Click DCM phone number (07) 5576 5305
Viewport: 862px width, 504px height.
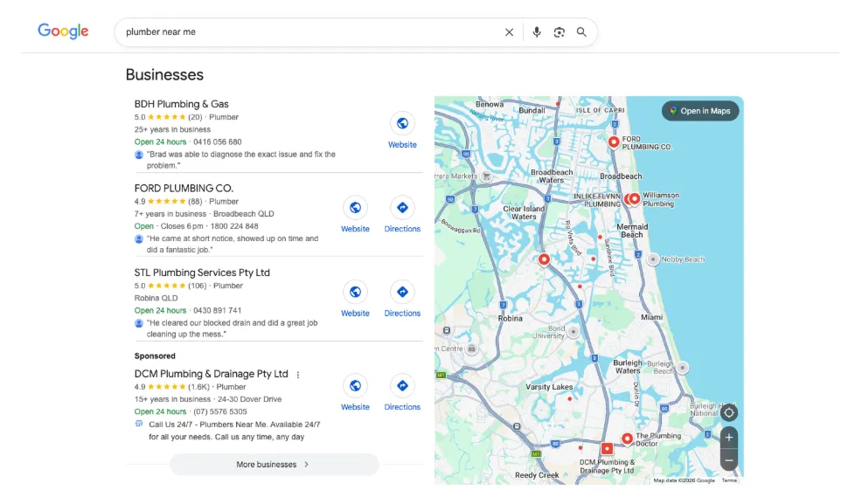(x=220, y=411)
